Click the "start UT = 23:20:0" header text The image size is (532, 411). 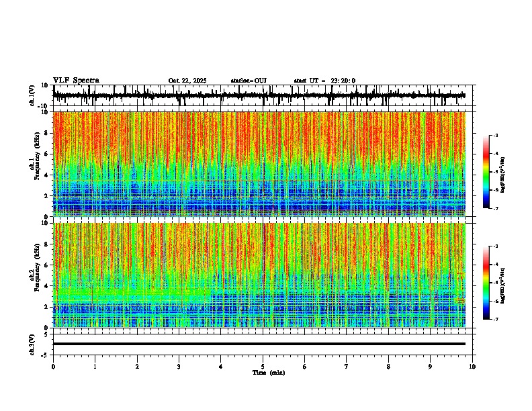[x=324, y=81]
